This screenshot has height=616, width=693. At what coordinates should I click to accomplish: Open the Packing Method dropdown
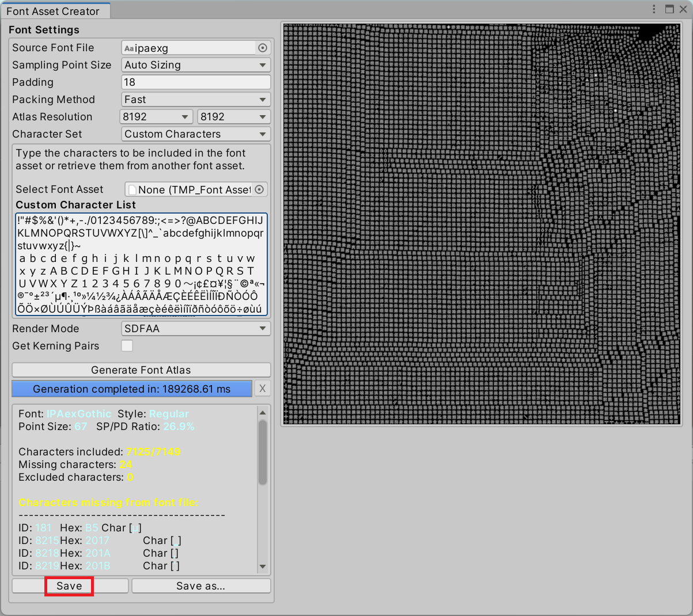click(x=195, y=99)
